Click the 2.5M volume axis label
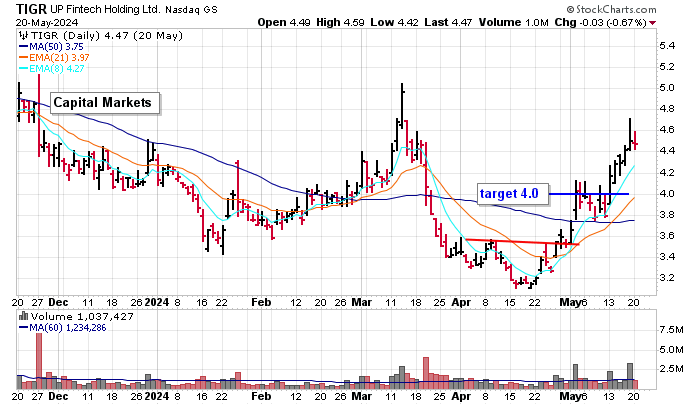This screenshot has height=405, width=700. click(x=671, y=369)
